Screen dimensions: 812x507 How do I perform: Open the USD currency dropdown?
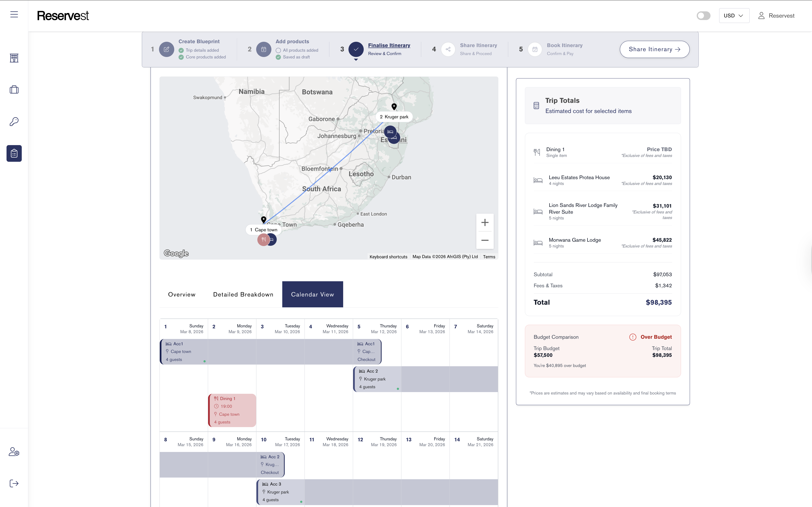pos(734,16)
